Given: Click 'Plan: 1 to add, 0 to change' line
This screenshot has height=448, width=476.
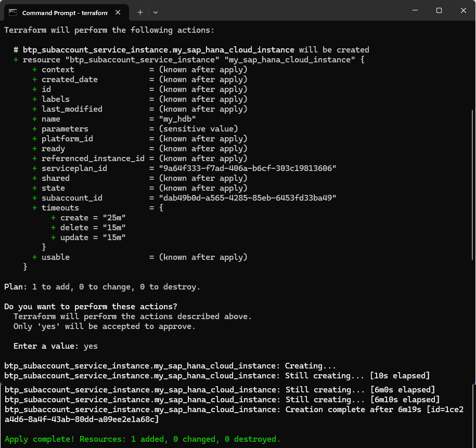Looking at the screenshot, I should click(x=102, y=287).
